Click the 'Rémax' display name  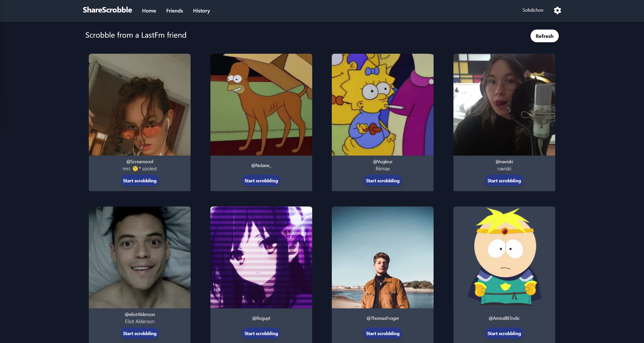(x=383, y=169)
